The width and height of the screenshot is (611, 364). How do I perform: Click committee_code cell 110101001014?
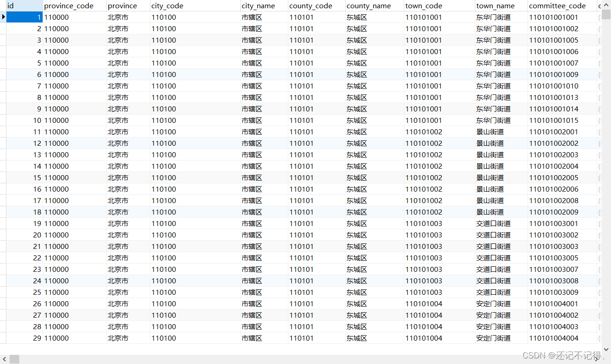pos(562,109)
